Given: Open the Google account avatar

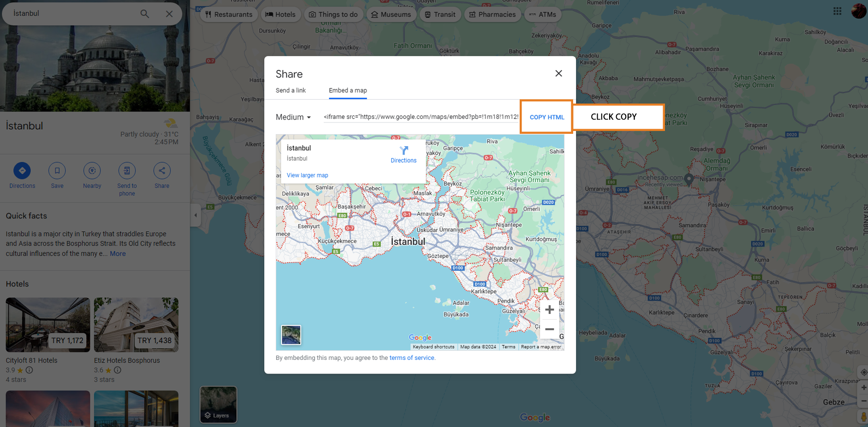Looking at the screenshot, I should pyautogui.click(x=859, y=11).
